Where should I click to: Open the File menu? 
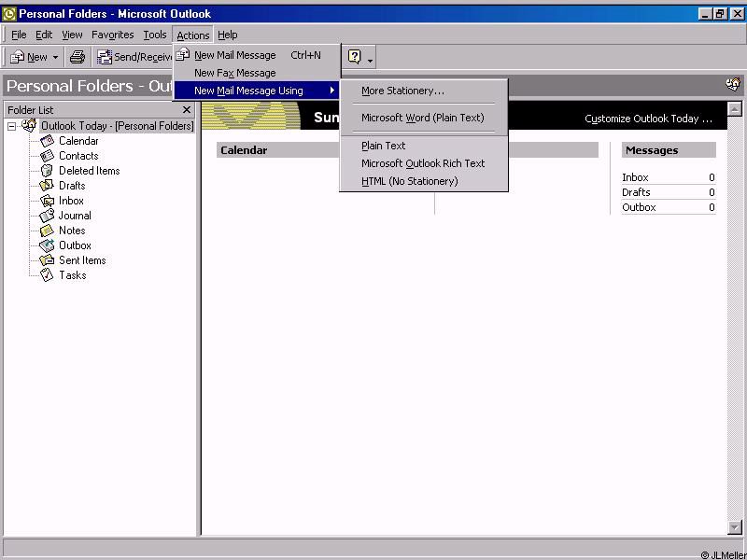(19, 35)
